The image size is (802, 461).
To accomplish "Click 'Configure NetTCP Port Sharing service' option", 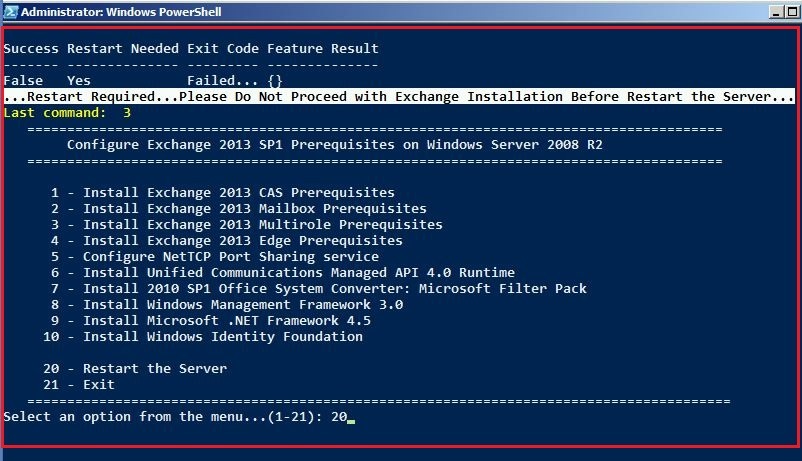I will [x=230, y=256].
